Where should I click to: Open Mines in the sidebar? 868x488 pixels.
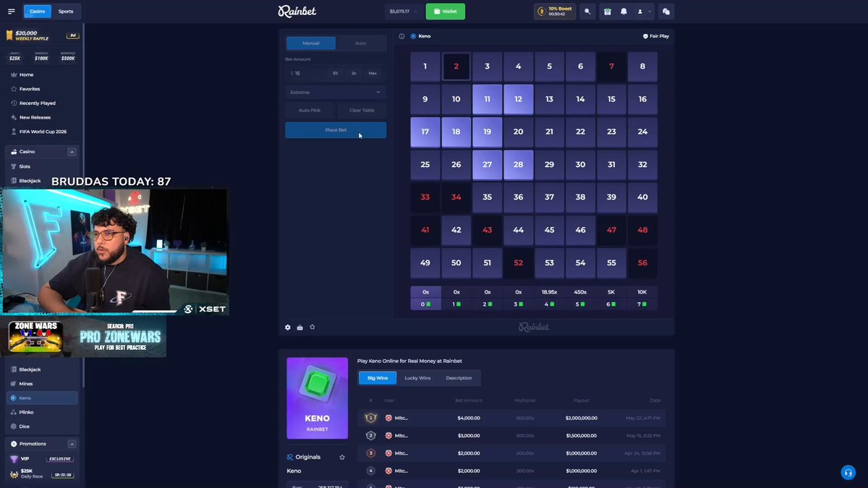click(x=42, y=384)
